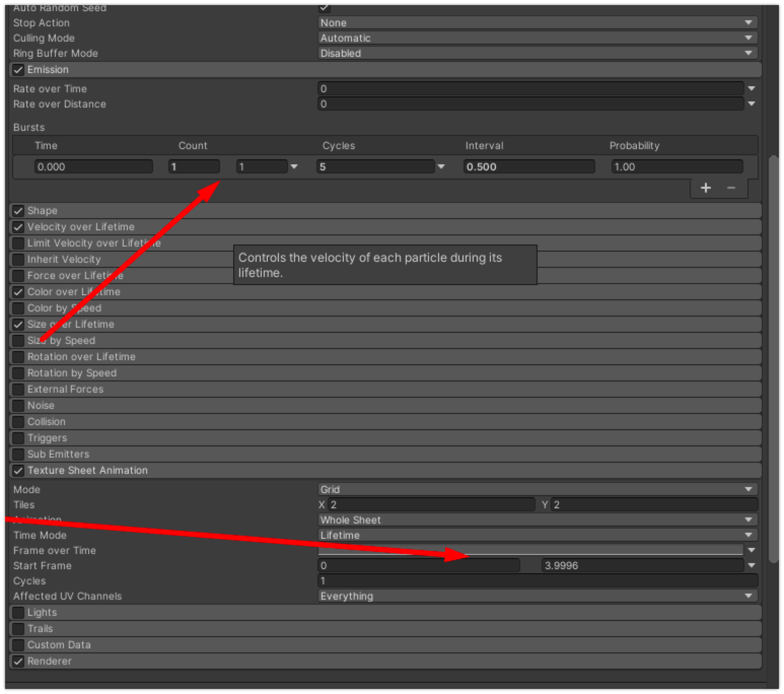The width and height of the screenshot is (784, 694).
Task: Enable the Sub Emitters checkbox
Action: (x=18, y=455)
